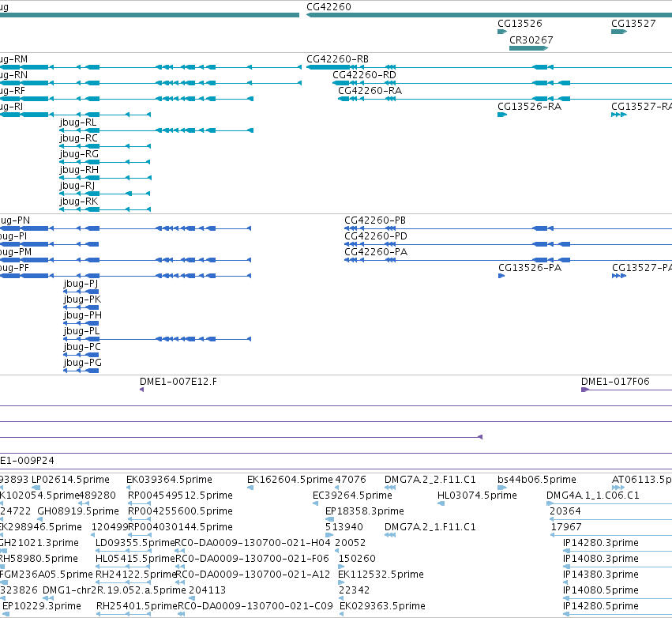
Task: Select the RC0-DA0009-130700-021-H04 label
Action: click(x=253, y=543)
